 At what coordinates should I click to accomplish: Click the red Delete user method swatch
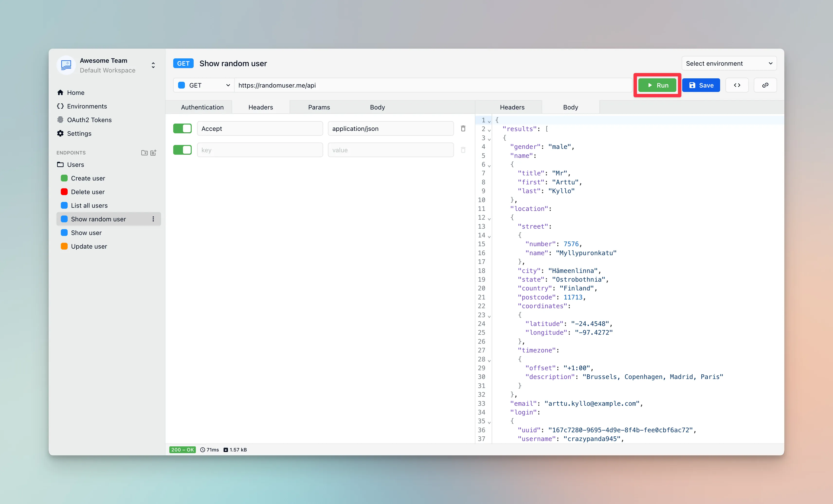[x=64, y=192]
